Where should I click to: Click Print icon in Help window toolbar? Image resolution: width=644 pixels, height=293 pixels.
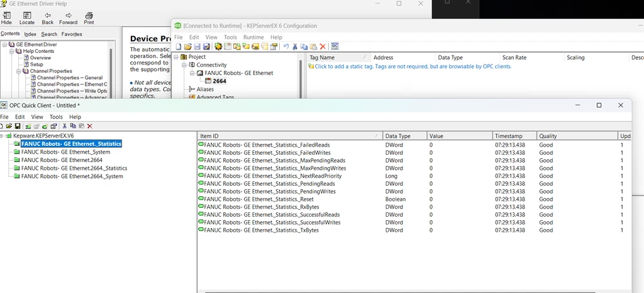point(89,19)
